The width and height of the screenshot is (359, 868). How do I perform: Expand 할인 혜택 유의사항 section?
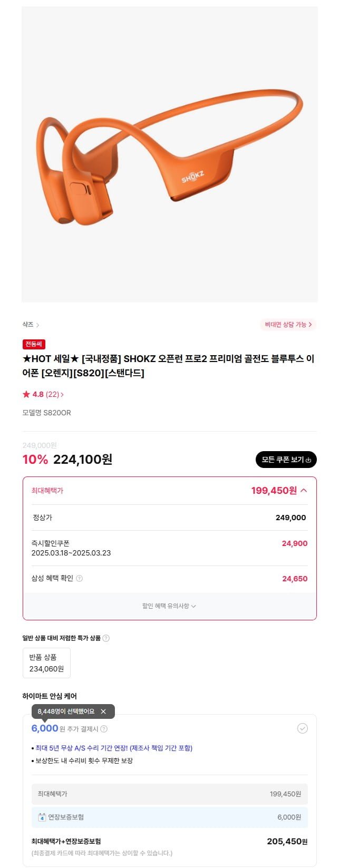tap(169, 606)
